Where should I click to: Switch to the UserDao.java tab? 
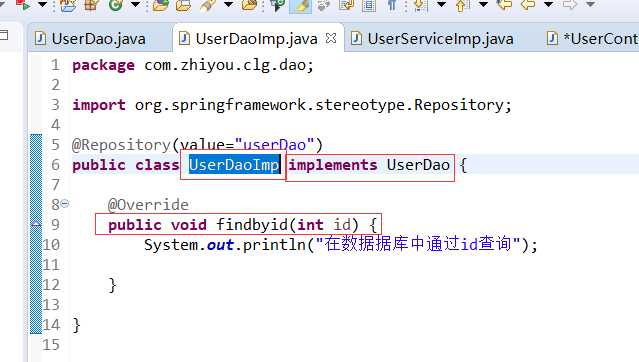click(x=99, y=39)
